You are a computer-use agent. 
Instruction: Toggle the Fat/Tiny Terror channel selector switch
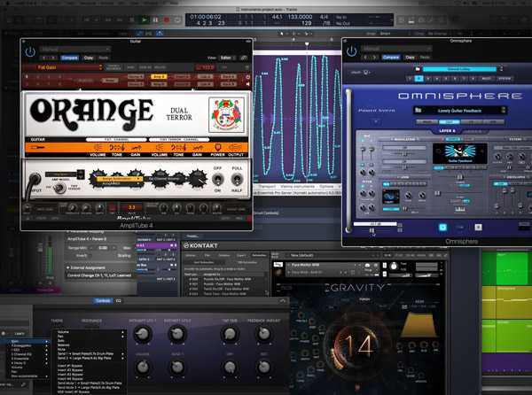(59, 188)
